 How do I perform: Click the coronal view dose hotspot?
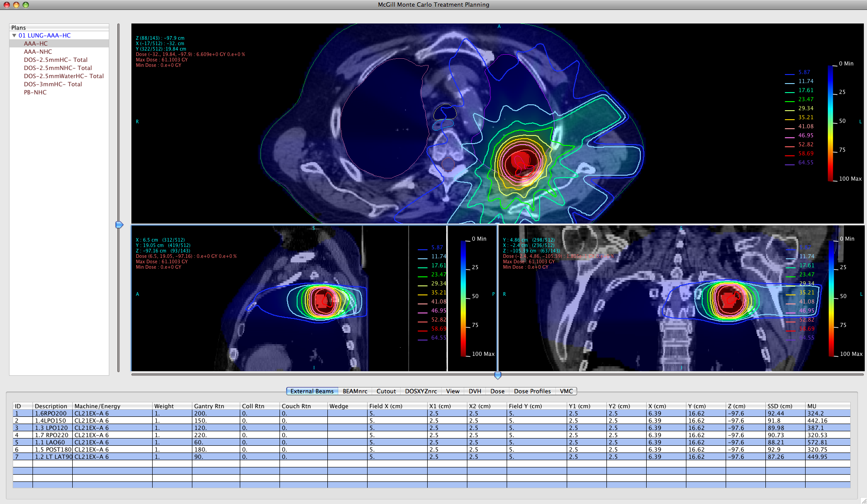(728, 300)
